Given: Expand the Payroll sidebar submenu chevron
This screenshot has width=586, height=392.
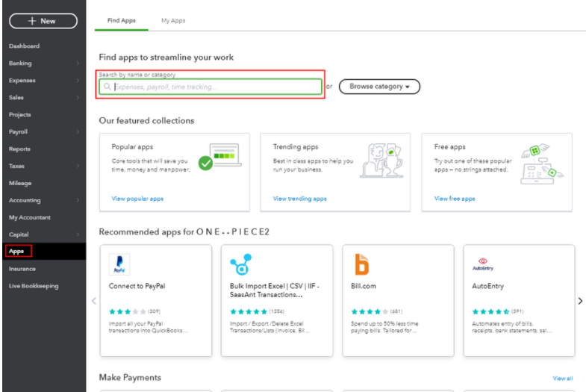Looking at the screenshot, I should coord(78,131).
